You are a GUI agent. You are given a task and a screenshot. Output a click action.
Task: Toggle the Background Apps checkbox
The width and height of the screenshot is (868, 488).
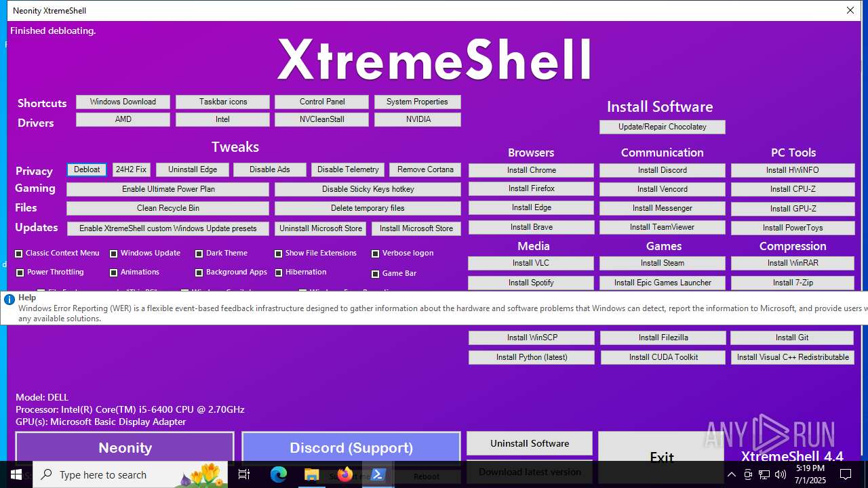(x=199, y=272)
